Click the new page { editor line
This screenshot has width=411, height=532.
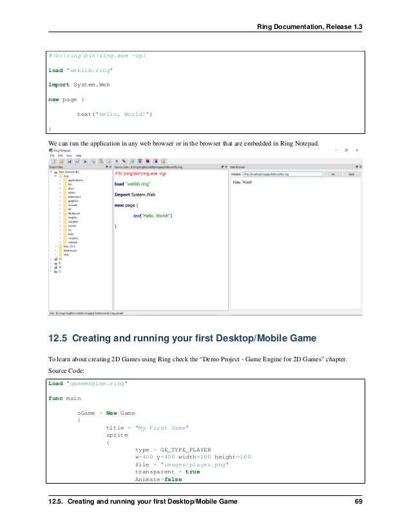pos(126,205)
